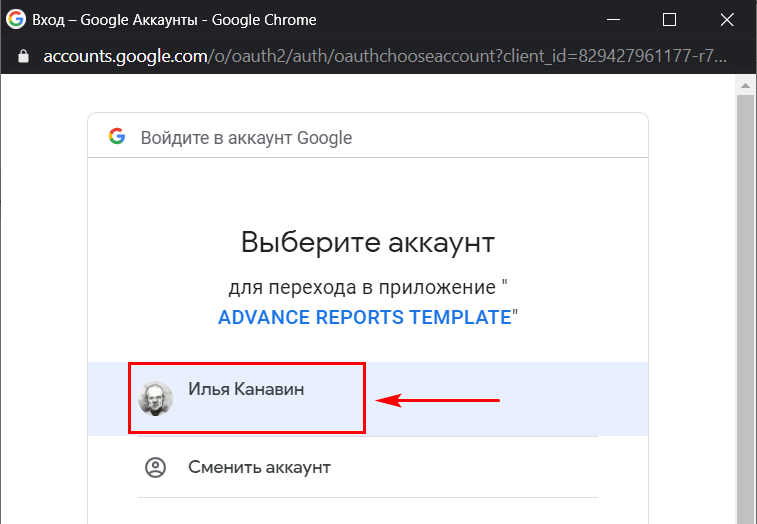
Task: Click the Войдите в аккаунт Google header text
Action: (246, 138)
